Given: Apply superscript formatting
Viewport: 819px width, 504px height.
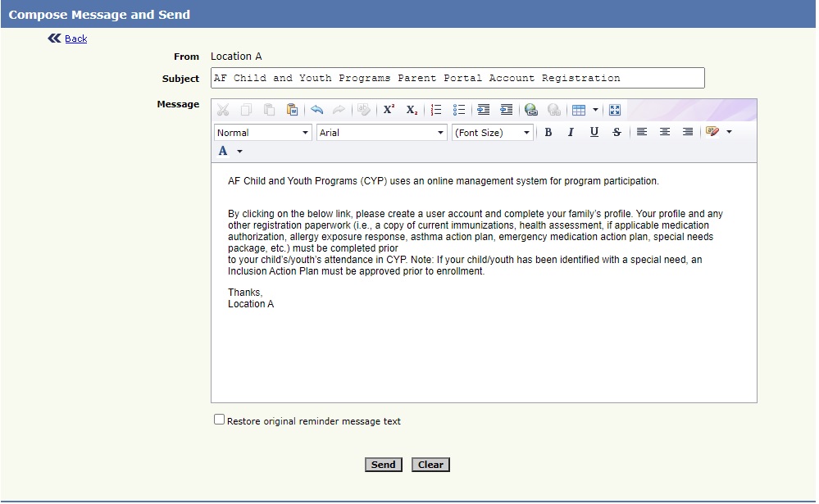Looking at the screenshot, I should (x=389, y=110).
